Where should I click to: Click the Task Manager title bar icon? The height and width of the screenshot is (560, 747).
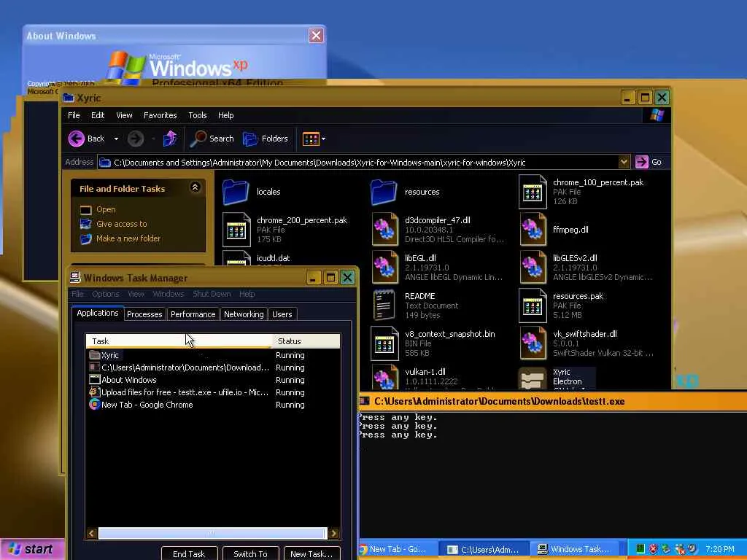point(75,277)
